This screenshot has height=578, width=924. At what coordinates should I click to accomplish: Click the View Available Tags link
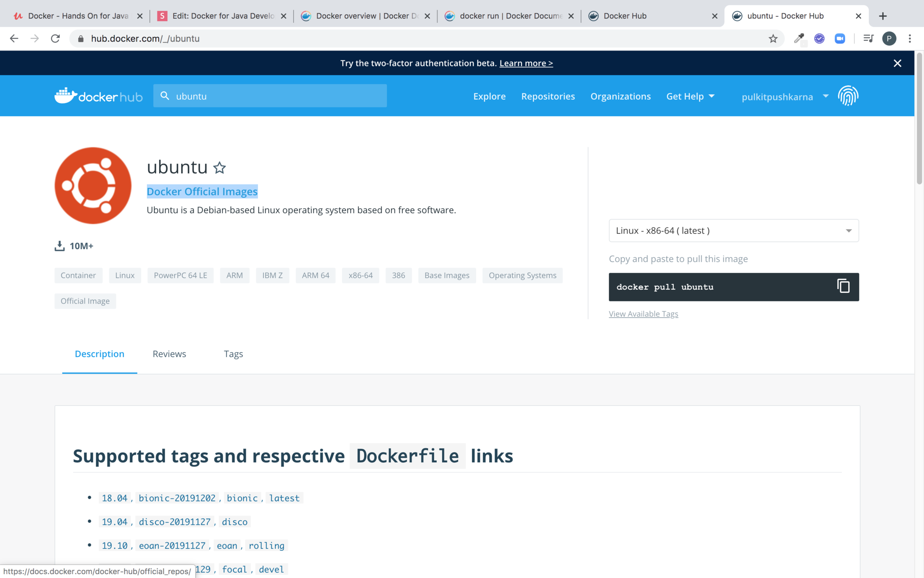tap(643, 314)
